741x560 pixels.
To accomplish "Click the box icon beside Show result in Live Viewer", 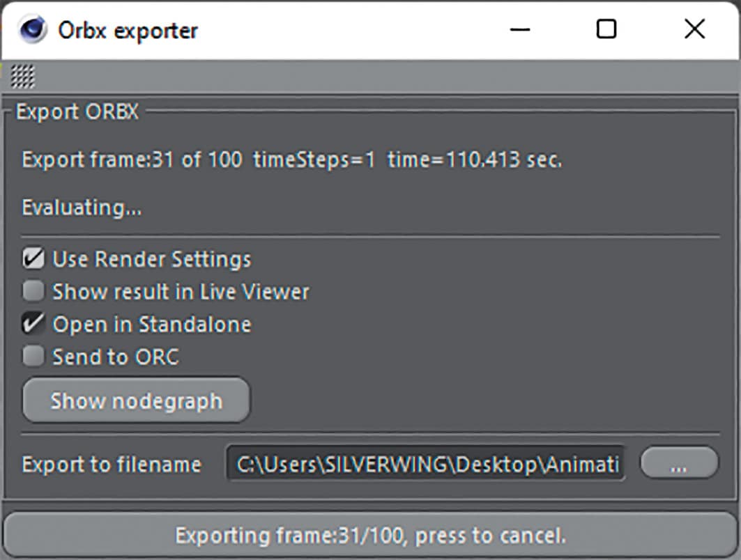I will (32, 291).
